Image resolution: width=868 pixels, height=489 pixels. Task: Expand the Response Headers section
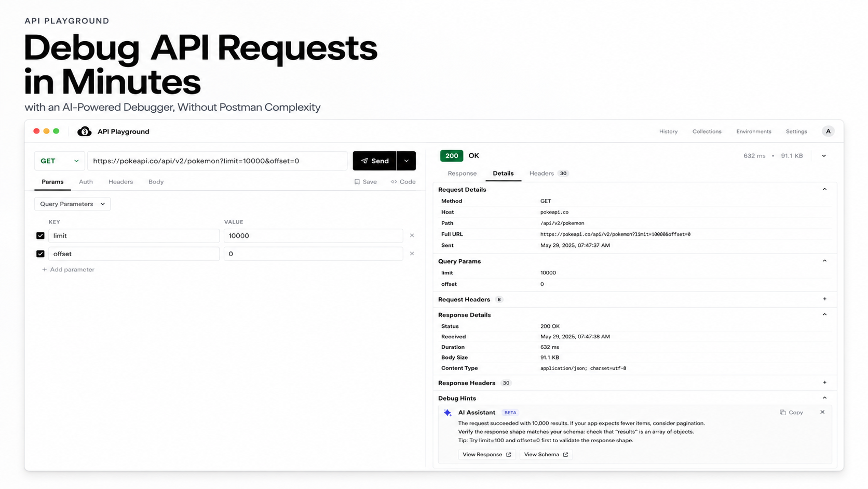coord(824,383)
